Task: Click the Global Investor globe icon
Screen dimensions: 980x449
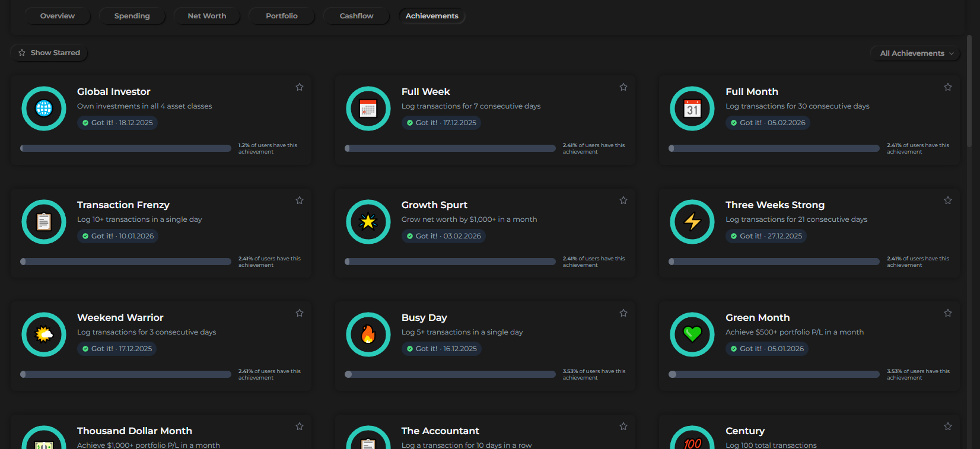Action: (44, 109)
